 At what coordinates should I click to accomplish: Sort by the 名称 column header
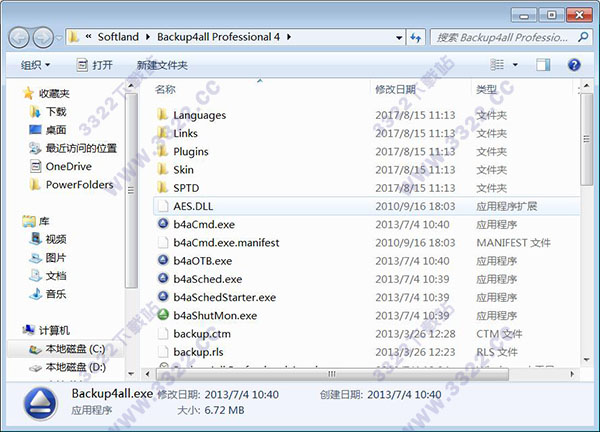[x=165, y=90]
